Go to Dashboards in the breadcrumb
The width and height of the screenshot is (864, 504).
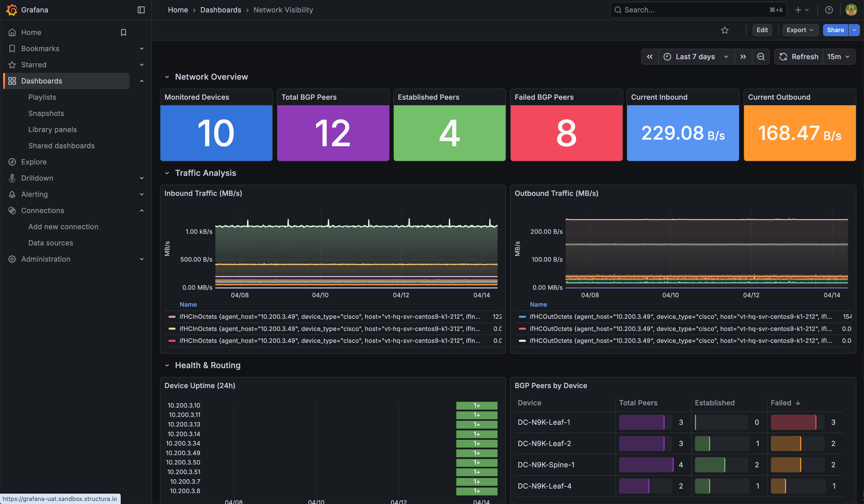click(x=221, y=10)
